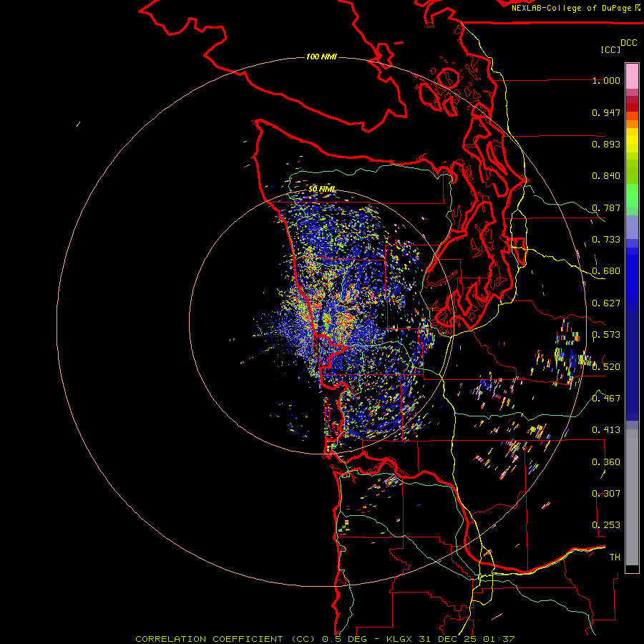Viewport: 644px width, 644px height.
Task: Pick the gray segment of the color bar
Action: tap(632, 497)
